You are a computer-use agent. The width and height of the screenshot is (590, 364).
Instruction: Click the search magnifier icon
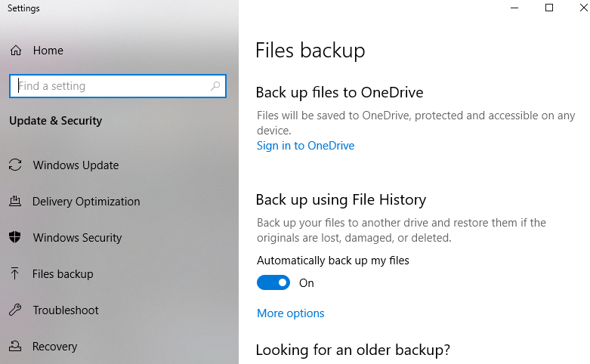point(215,86)
